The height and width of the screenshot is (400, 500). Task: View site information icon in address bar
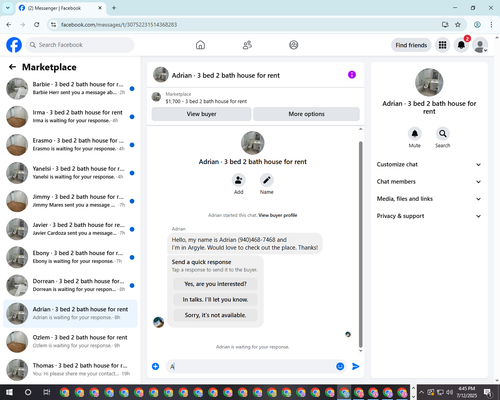tap(53, 24)
